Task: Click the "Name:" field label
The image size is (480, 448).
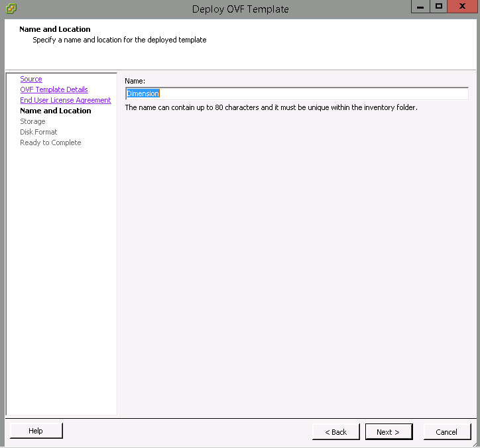Action: [135, 80]
